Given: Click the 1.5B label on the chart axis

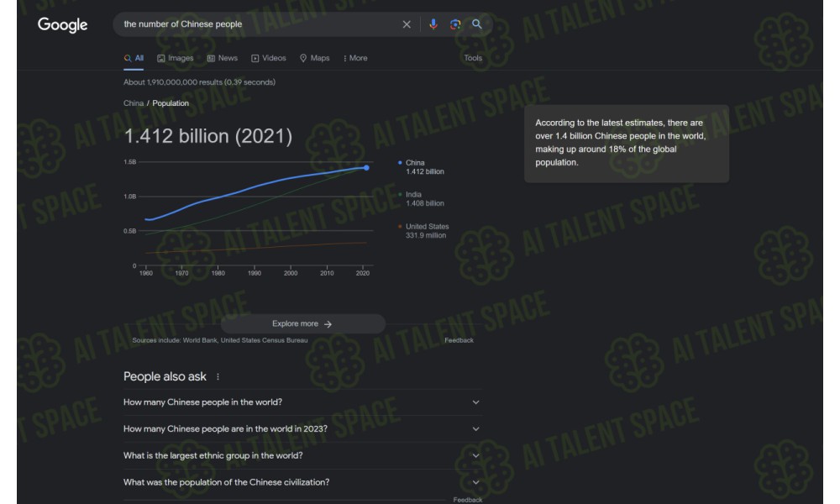Looking at the screenshot, I should [129, 162].
